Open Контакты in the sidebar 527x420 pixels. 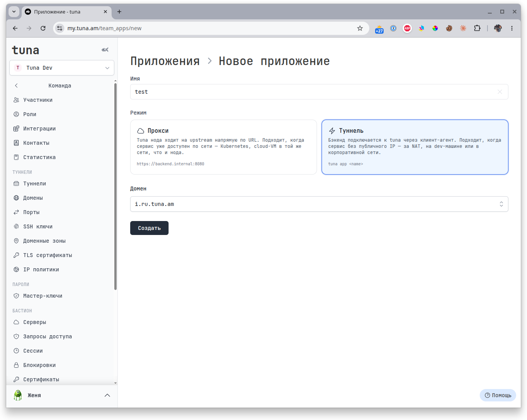36,143
